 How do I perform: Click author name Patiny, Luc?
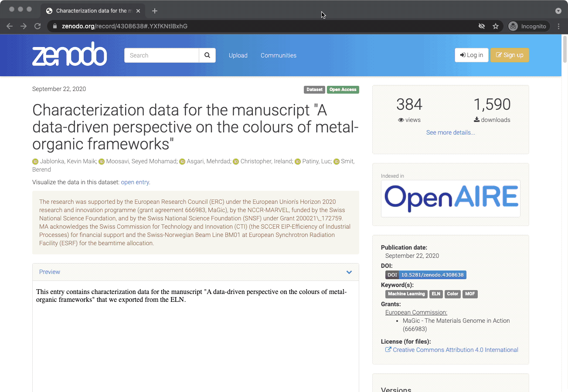pos(317,162)
